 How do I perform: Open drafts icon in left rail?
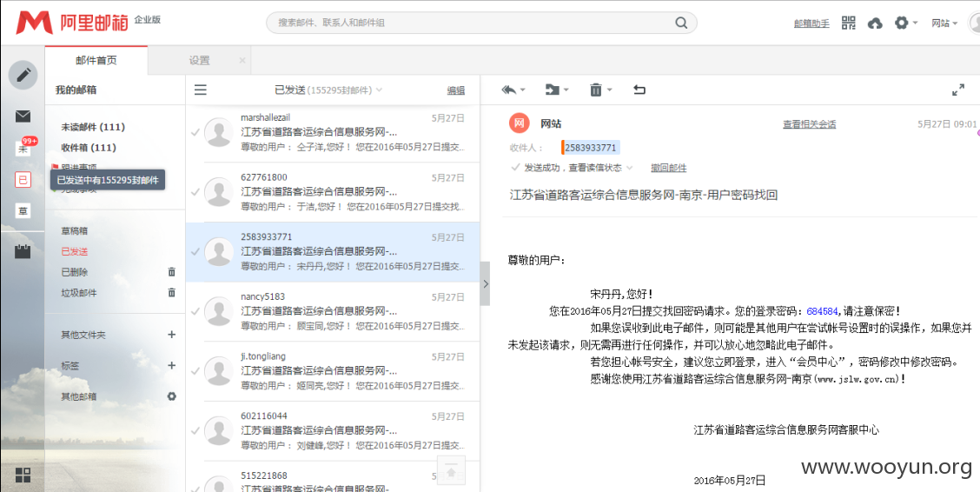coord(23,210)
